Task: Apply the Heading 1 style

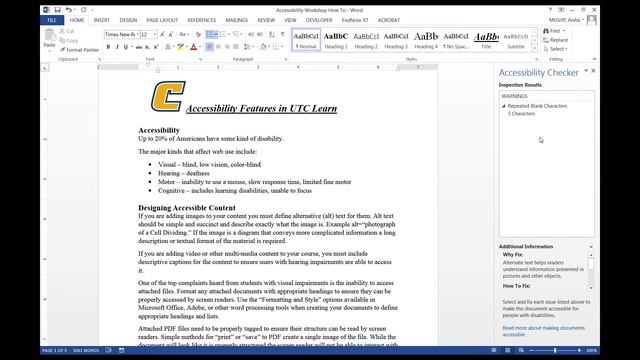Action: click(336, 40)
